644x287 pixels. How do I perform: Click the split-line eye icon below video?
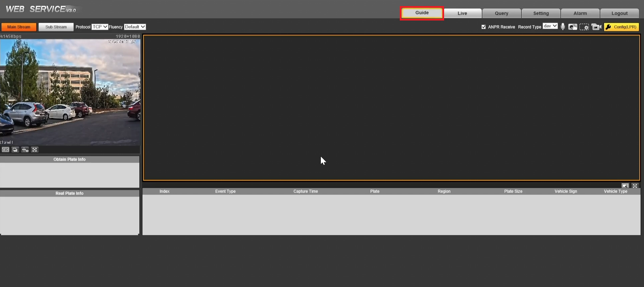pos(25,150)
